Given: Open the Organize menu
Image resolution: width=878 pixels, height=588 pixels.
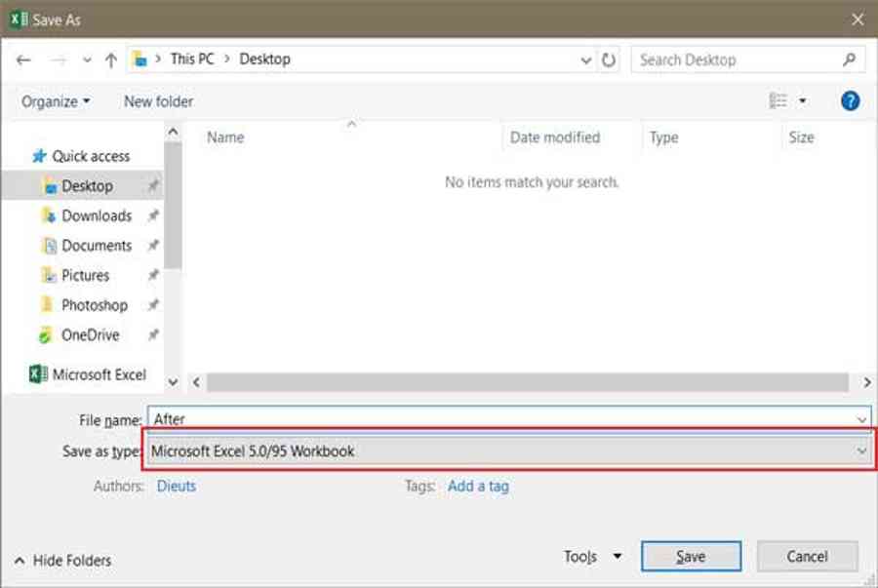Looking at the screenshot, I should click(56, 101).
